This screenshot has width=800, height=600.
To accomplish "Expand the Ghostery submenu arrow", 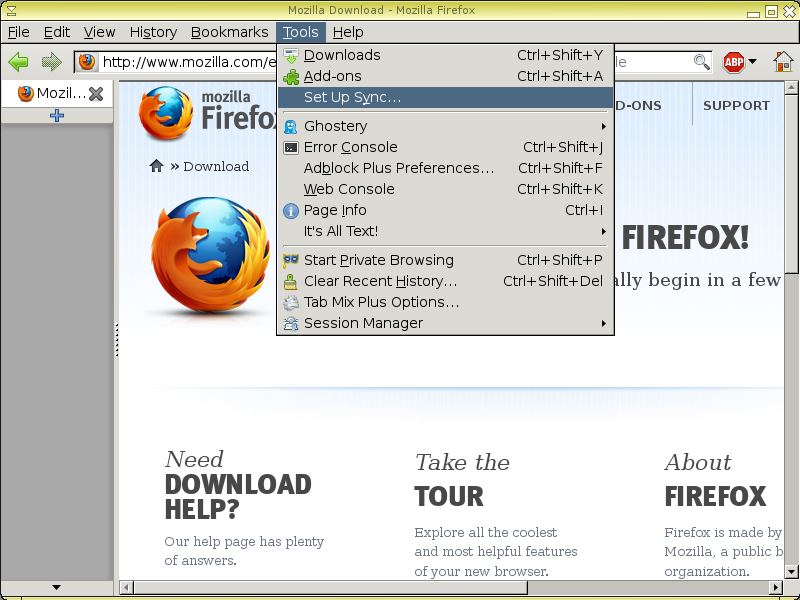I will pos(604,126).
